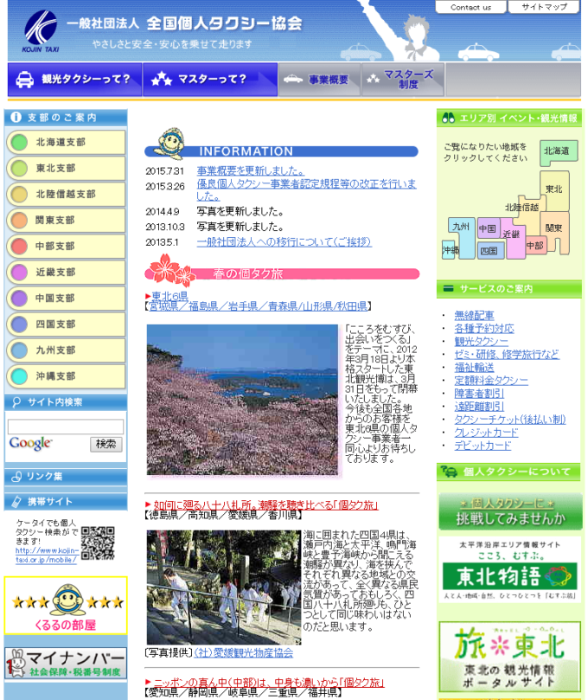The height and width of the screenshot is (700, 588).
Task: Click the mascot icon above INFORMATION
Action: click(171, 144)
